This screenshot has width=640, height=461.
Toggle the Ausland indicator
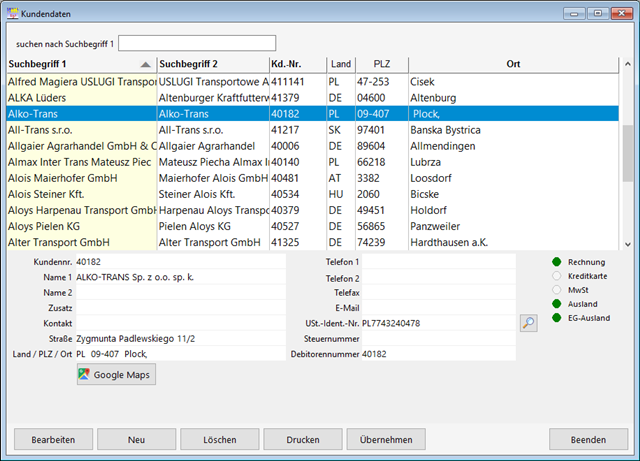(x=556, y=304)
